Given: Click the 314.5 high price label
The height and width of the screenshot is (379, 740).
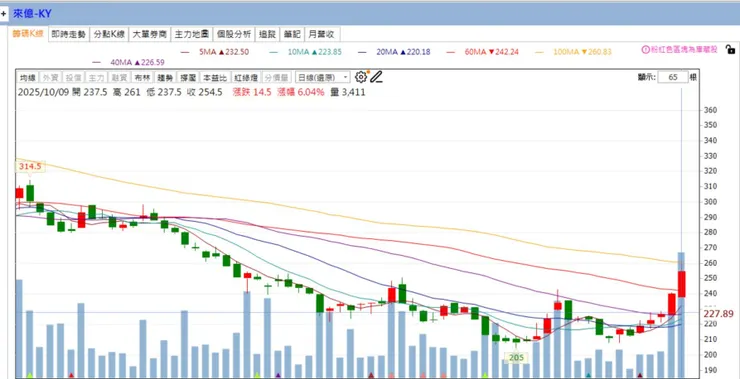Looking at the screenshot, I should (x=30, y=167).
